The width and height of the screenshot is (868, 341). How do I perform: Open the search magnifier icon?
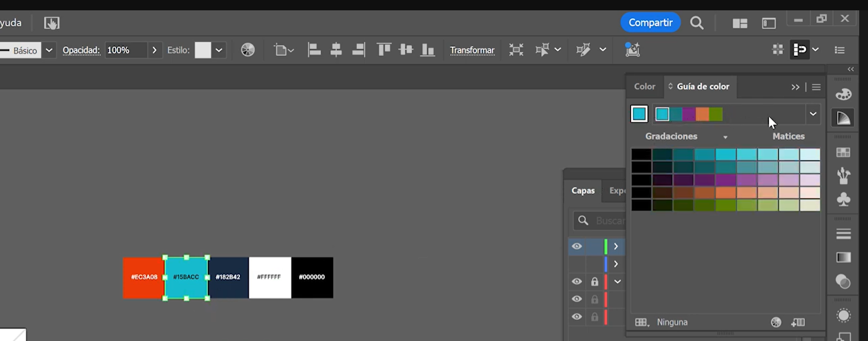[x=697, y=23]
